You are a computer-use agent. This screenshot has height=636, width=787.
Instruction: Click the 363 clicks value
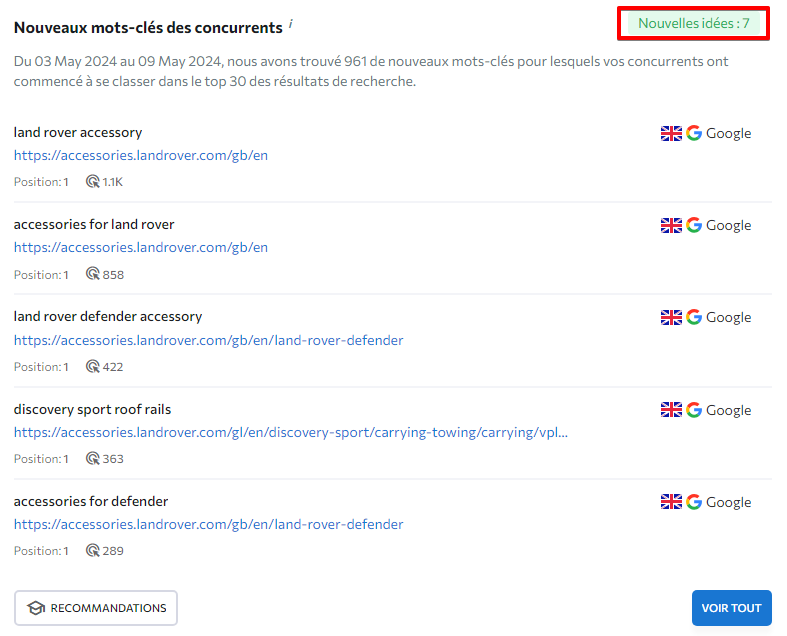(x=113, y=459)
